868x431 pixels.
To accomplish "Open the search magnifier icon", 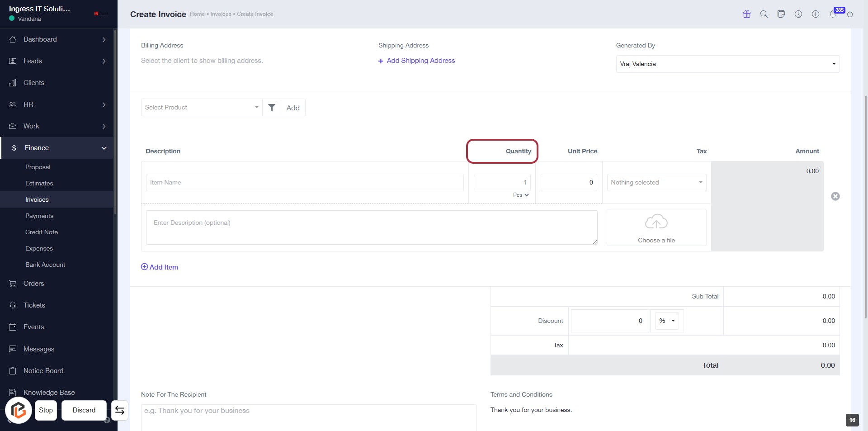I will coord(764,14).
